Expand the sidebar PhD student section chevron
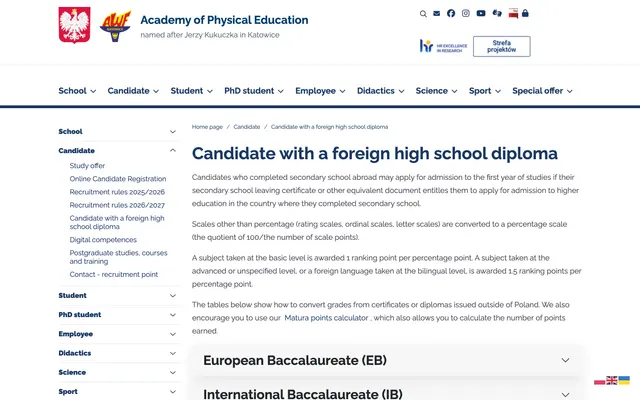This screenshot has height=400, width=640. [173, 315]
